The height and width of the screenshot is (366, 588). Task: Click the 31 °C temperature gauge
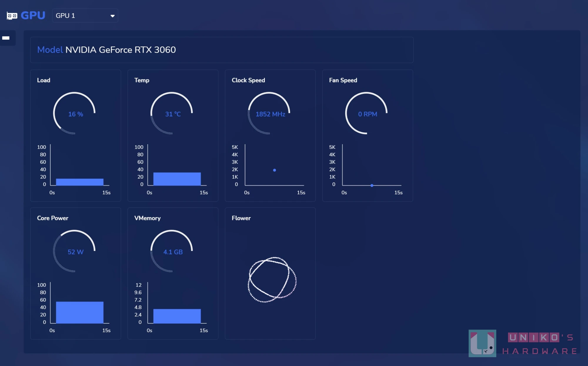tap(172, 114)
